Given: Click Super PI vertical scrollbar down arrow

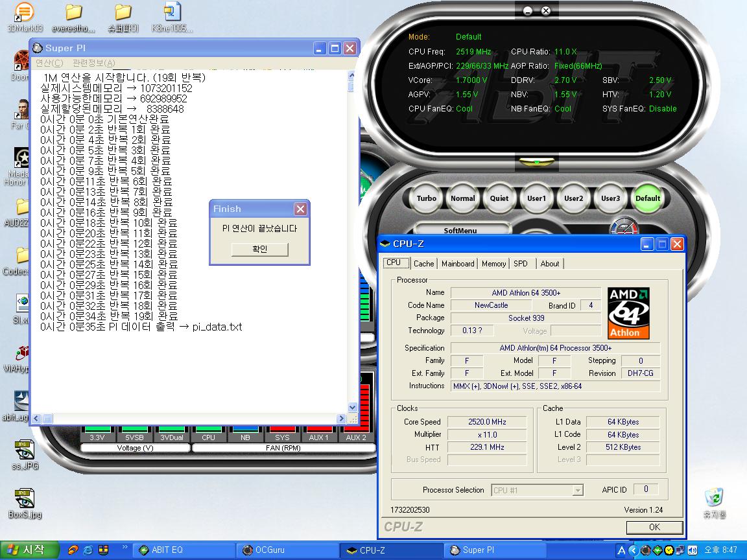Looking at the screenshot, I should click(x=352, y=408).
